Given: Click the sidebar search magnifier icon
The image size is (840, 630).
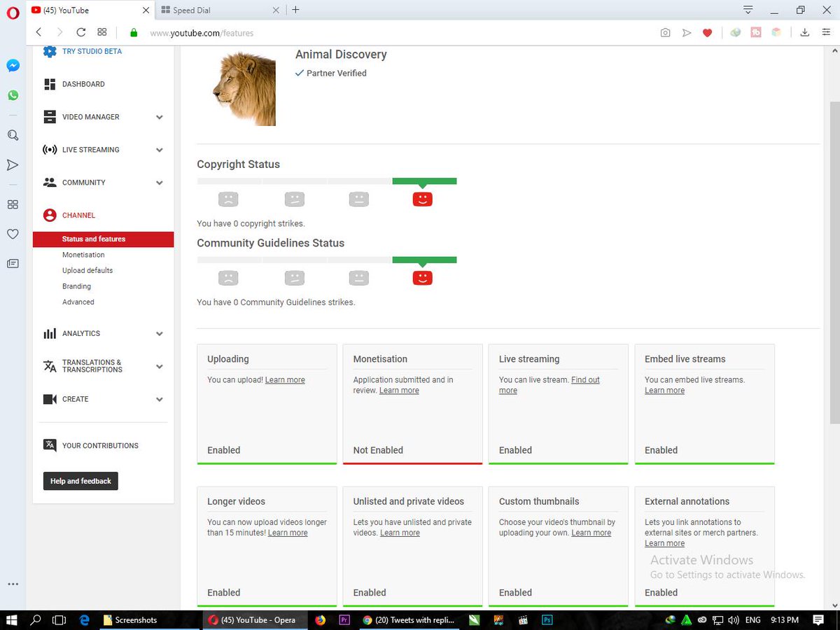Looking at the screenshot, I should (x=13, y=135).
